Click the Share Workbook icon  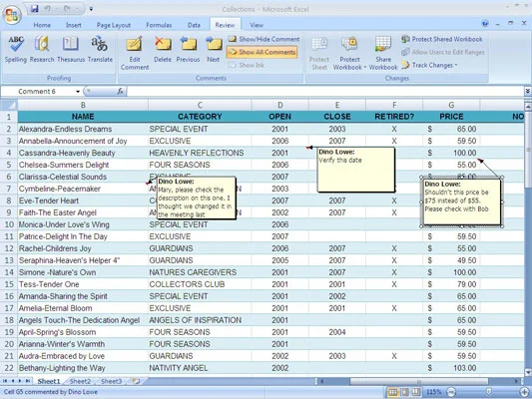(383, 53)
